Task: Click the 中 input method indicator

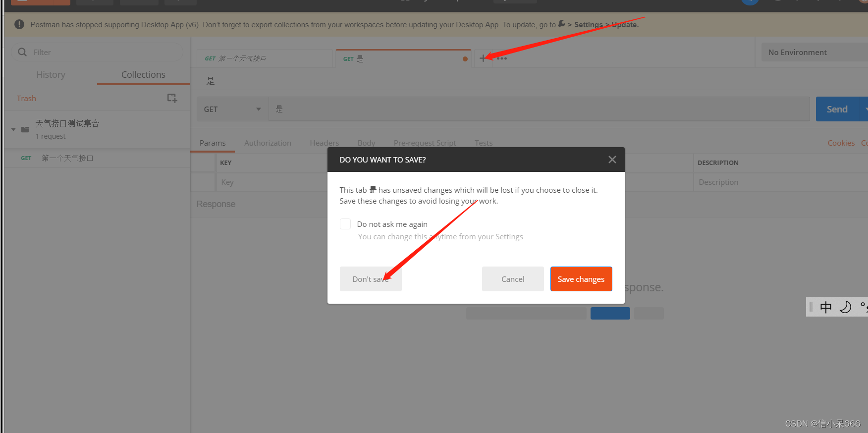Action: point(826,307)
